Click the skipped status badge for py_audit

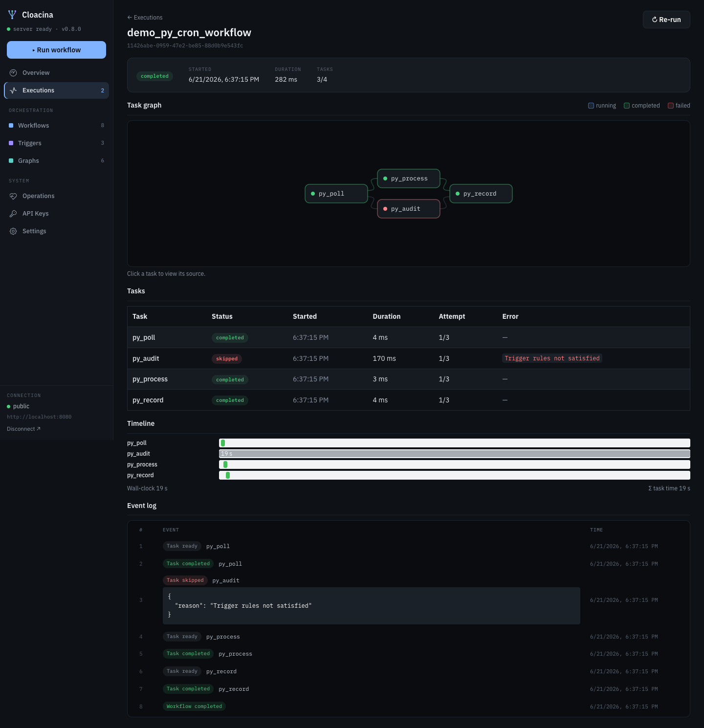click(227, 359)
